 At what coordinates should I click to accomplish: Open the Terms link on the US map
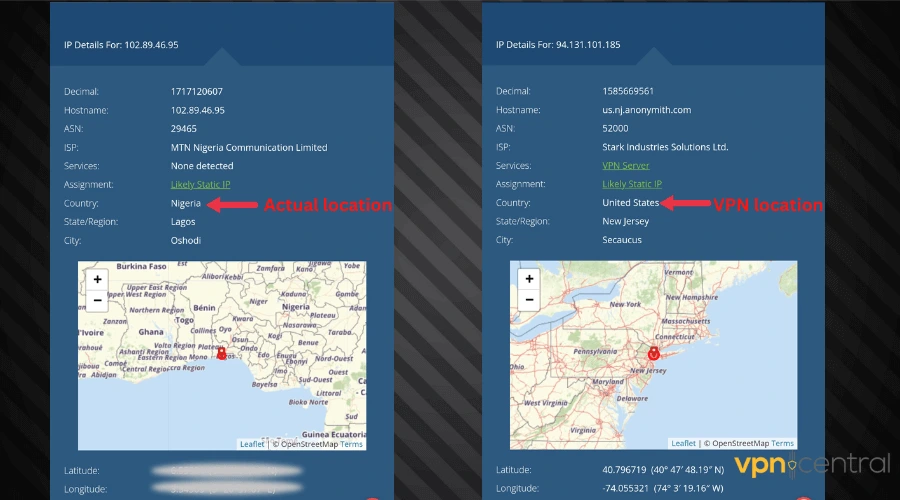(x=782, y=443)
